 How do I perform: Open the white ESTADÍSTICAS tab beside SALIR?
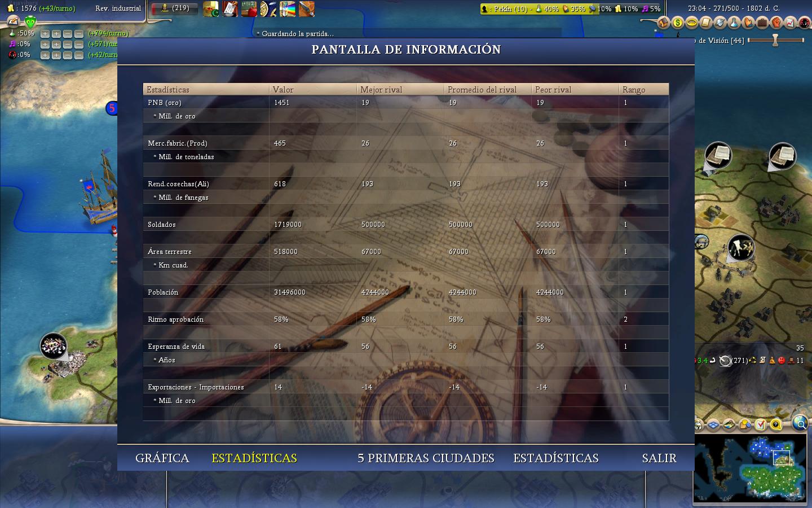tap(556, 458)
